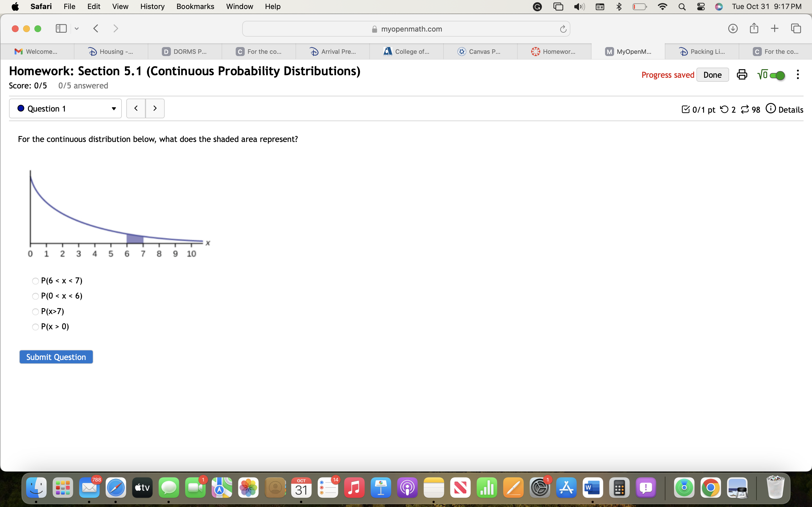
Task: Open the Safari sidebar toggle
Action: coord(61,28)
